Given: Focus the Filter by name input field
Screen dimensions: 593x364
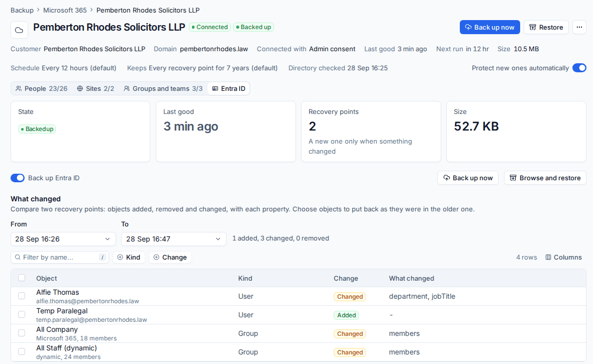Looking at the screenshot, I should 60,258.
